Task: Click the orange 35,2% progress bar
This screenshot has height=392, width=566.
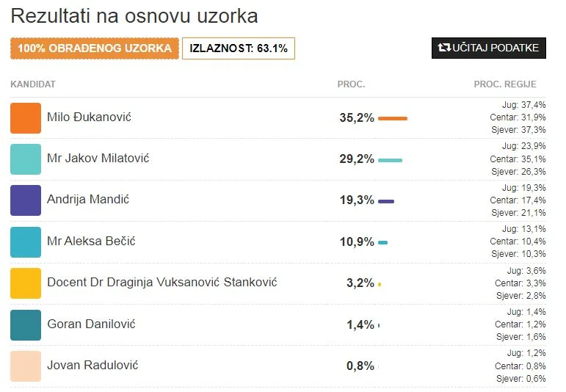Action: click(x=393, y=118)
